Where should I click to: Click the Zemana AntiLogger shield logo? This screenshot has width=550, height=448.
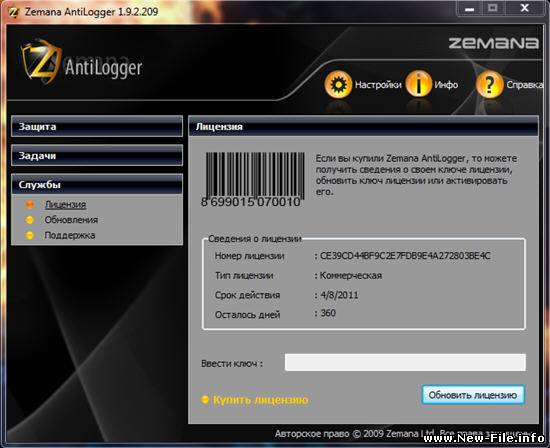pos(41,62)
